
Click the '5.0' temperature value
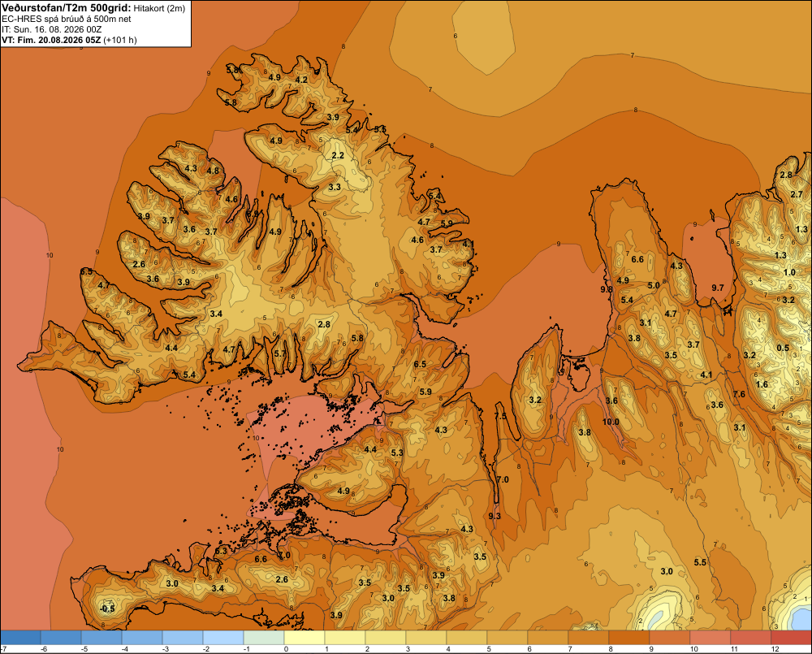pos(654,285)
